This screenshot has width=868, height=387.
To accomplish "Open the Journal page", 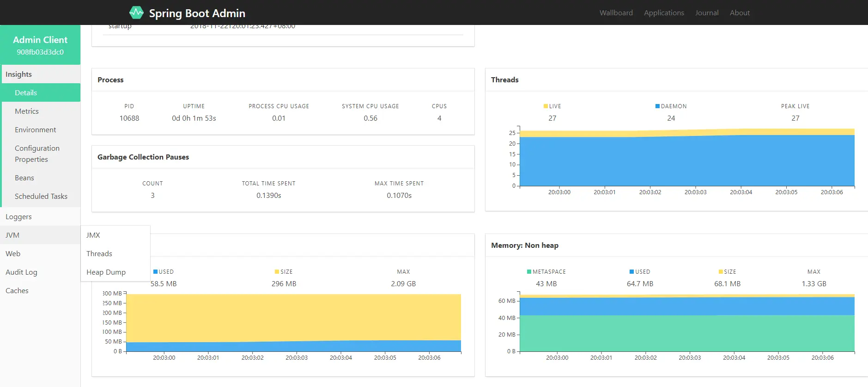I will click(x=707, y=13).
